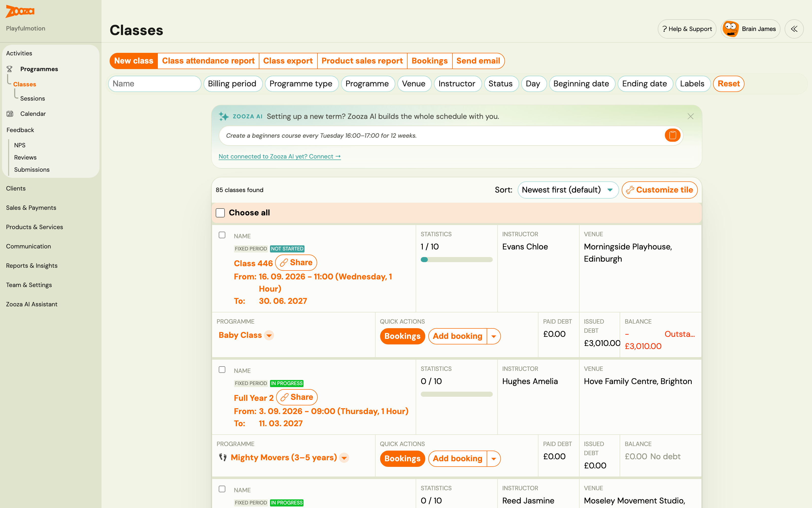Select the checkbox for Class 446
This screenshot has width=812, height=508.
point(222,235)
